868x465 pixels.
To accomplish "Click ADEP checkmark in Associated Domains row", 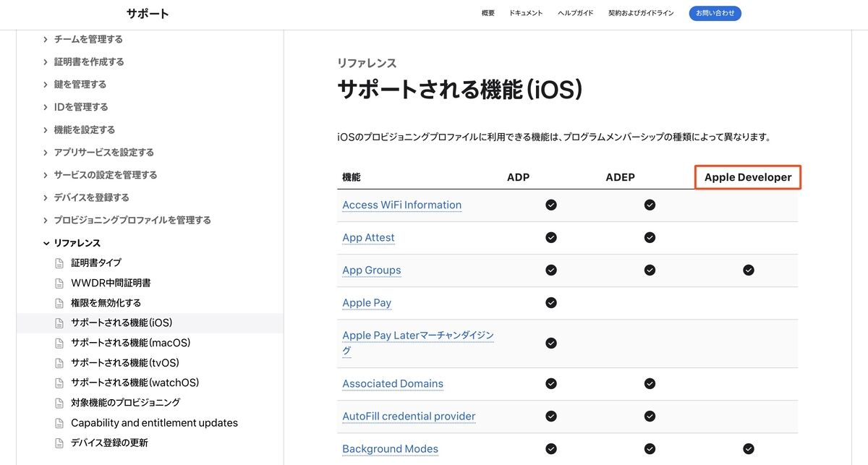I will pos(650,383).
